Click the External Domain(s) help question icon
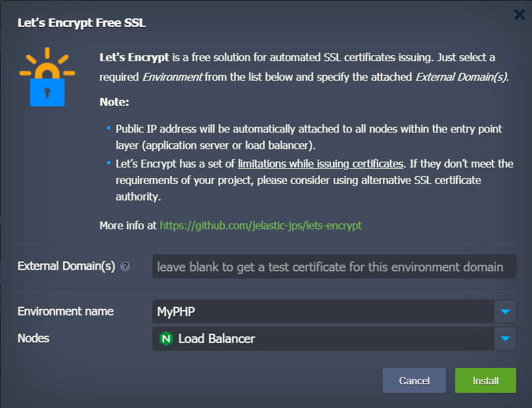Screen dimensions: 532x408 point(125,267)
